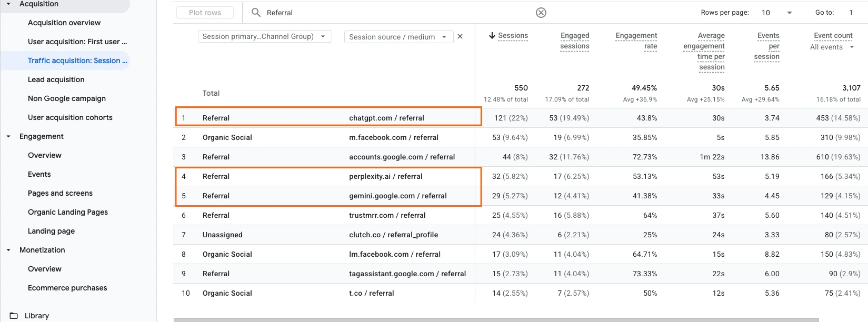Click the event count value 610 (19.63%)
Viewport: 868px width, 322px height.
tap(838, 157)
